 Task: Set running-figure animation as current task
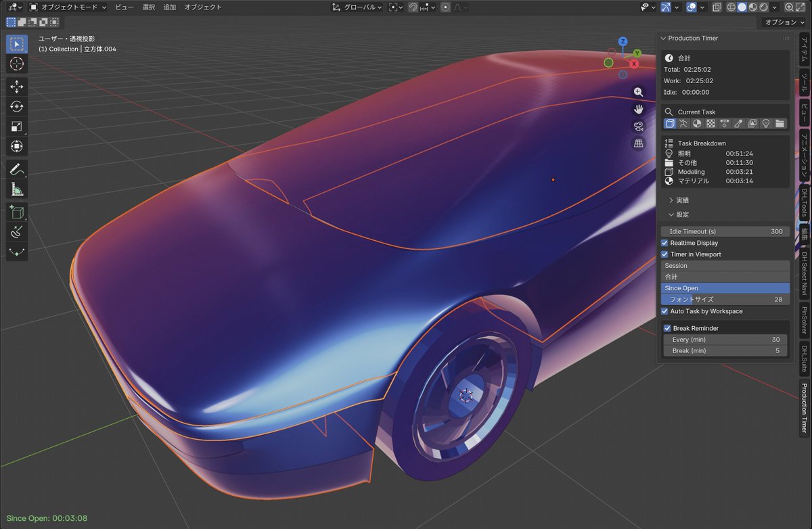coord(683,124)
